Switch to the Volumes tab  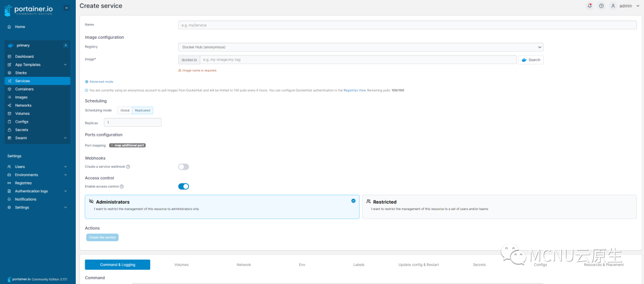pos(181,265)
